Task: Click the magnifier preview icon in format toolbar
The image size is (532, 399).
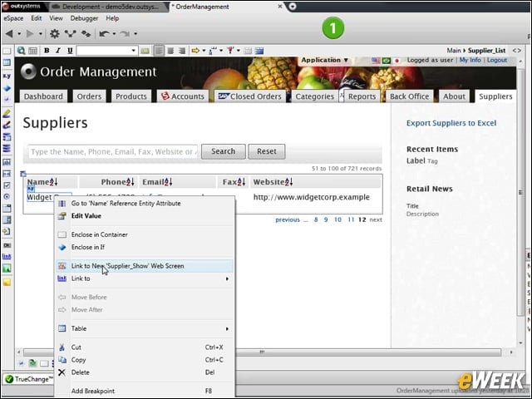Action: point(21,51)
